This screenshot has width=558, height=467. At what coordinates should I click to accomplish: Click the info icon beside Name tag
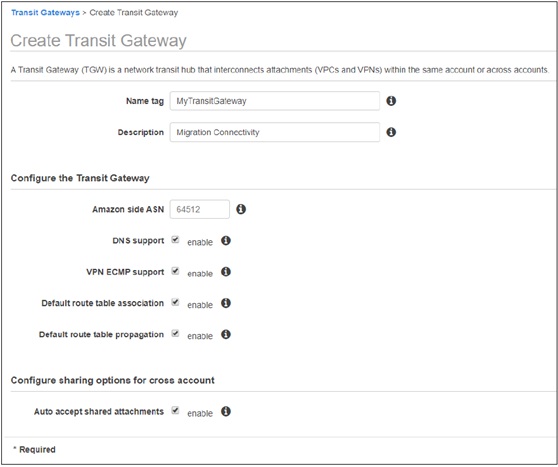point(391,101)
